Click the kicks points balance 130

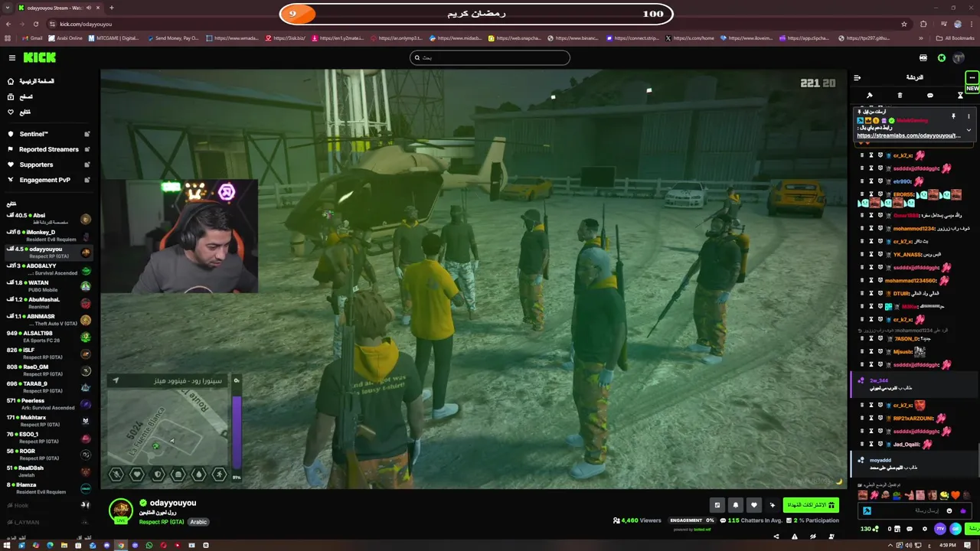[x=870, y=529]
